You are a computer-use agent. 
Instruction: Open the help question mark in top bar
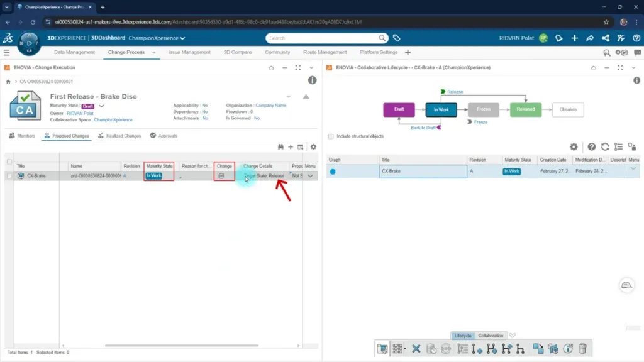click(636, 38)
